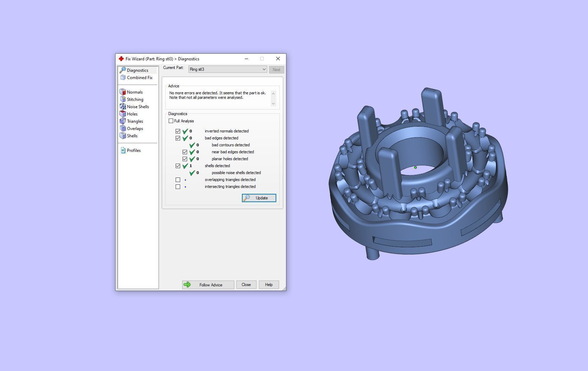Click the magnifier icon on Update button
Viewport: 588px width, 371px height.
246,198
